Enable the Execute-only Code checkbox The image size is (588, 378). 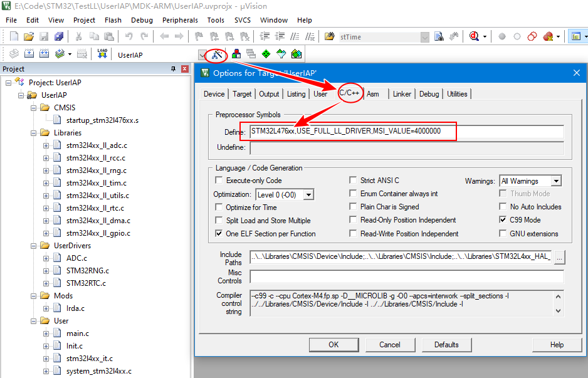point(219,181)
